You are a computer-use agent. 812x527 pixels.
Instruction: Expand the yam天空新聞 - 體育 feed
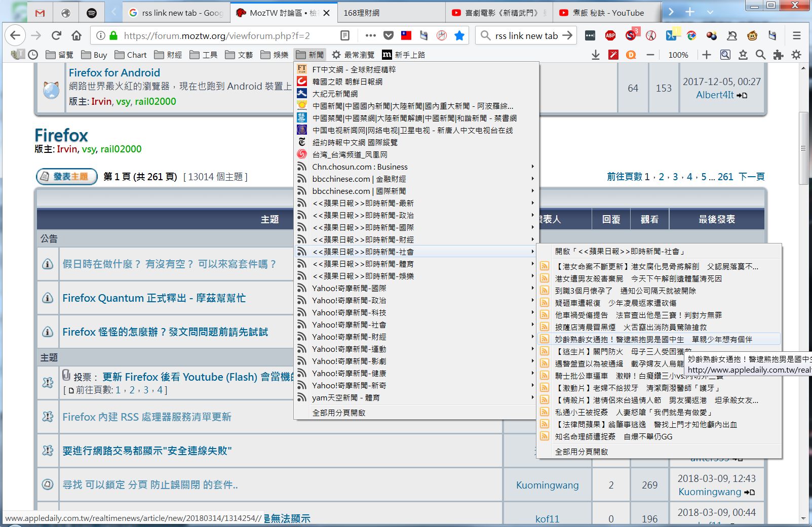pos(416,397)
